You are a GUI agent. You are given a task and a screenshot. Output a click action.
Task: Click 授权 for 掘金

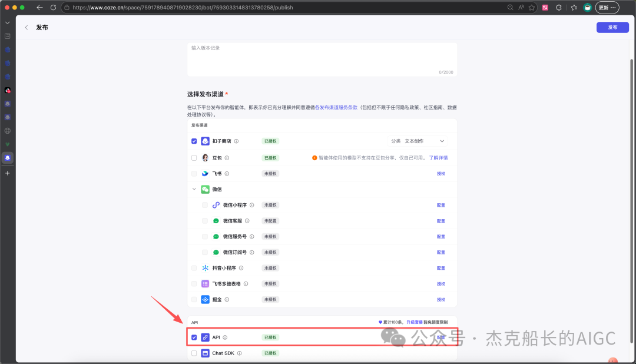coord(441,299)
